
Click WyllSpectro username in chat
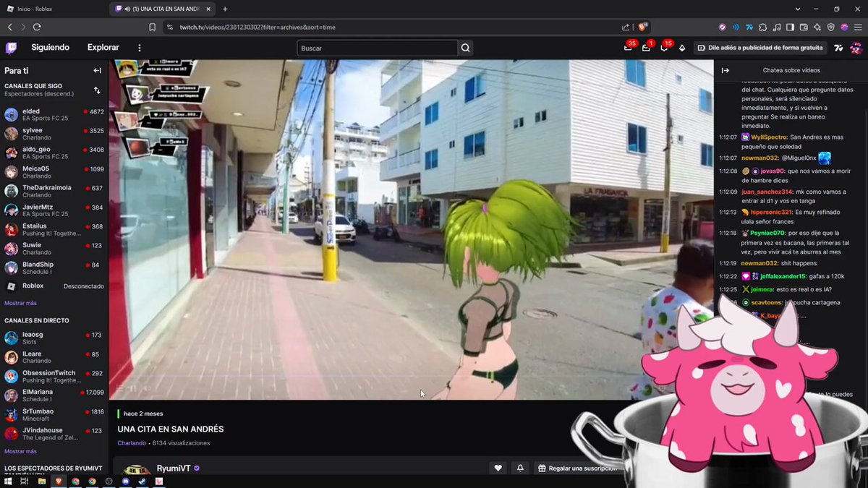pyautogui.click(x=769, y=137)
